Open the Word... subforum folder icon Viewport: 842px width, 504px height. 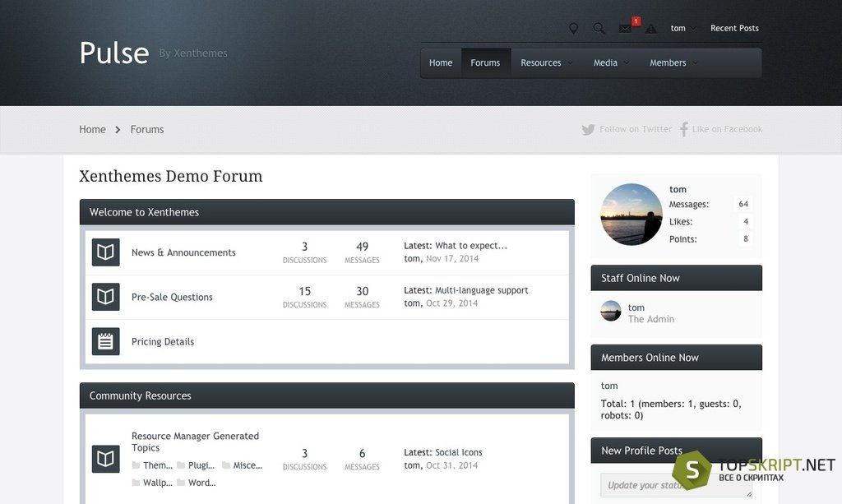[181, 483]
